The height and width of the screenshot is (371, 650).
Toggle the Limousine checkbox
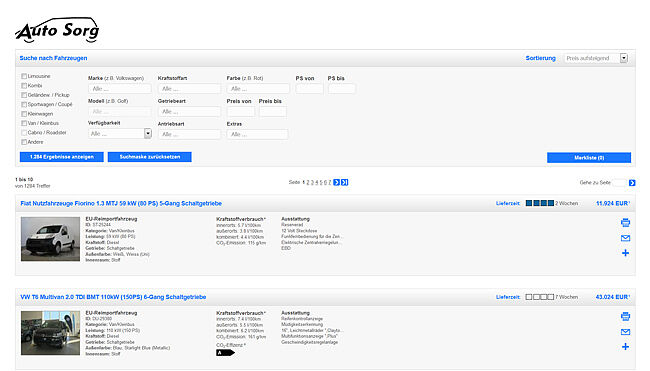(24, 76)
